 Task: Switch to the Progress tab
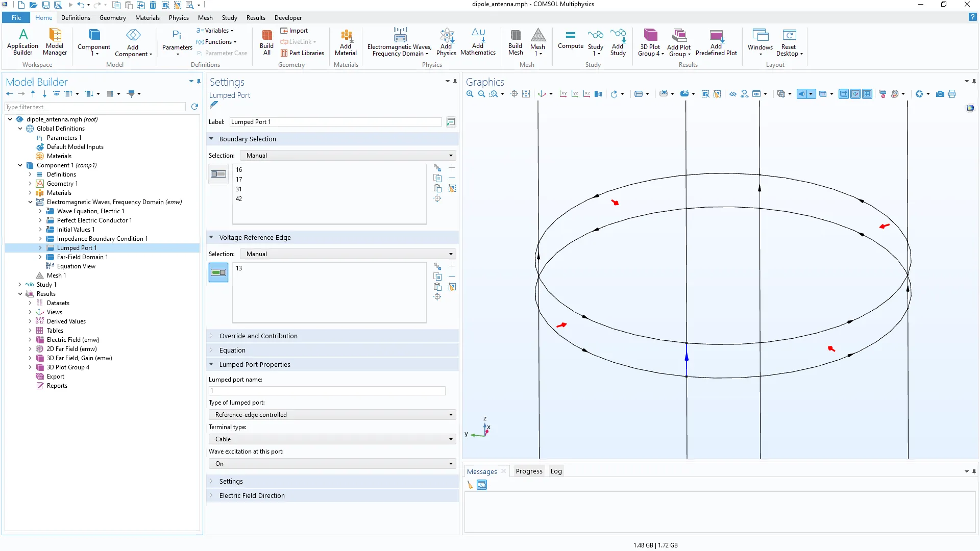pos(529,471)
